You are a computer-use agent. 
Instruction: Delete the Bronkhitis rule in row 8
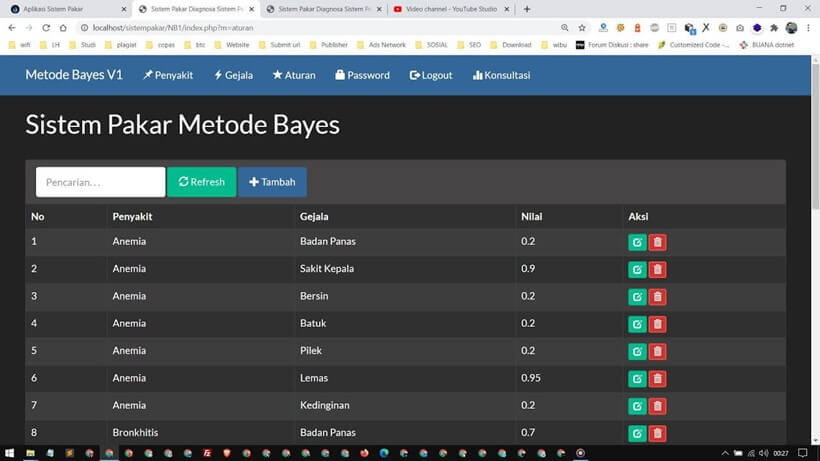click(x=657, y=433)
